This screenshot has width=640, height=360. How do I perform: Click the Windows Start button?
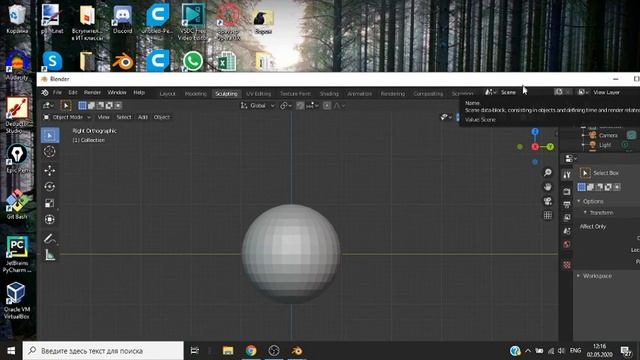point(11,351)
